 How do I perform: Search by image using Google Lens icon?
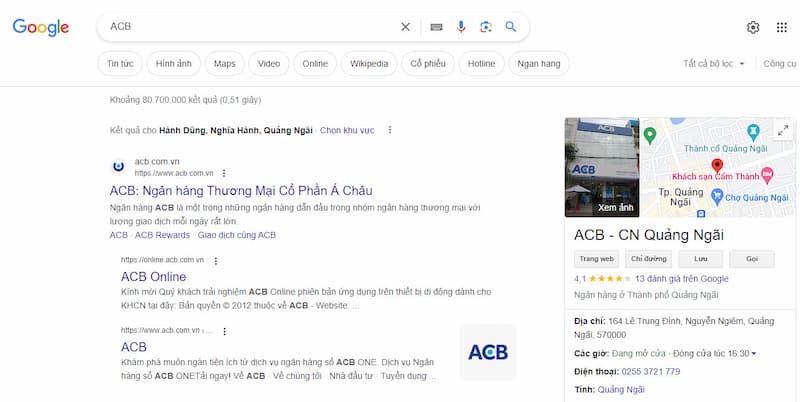pos(486,27)
